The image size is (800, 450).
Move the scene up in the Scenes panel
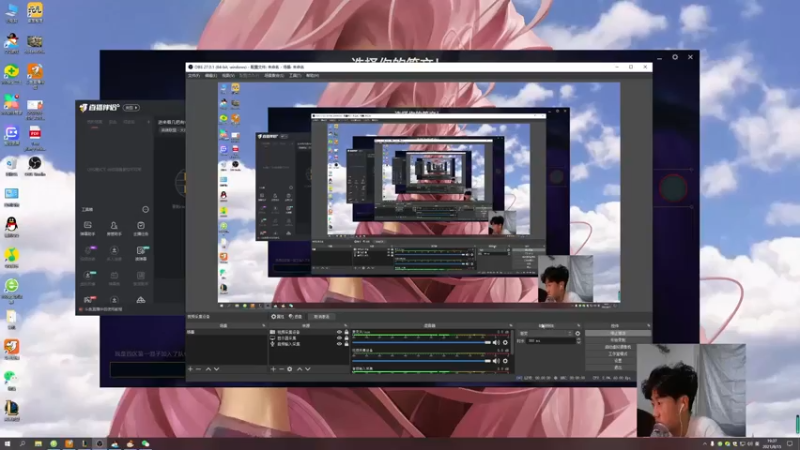click(208, 369)
